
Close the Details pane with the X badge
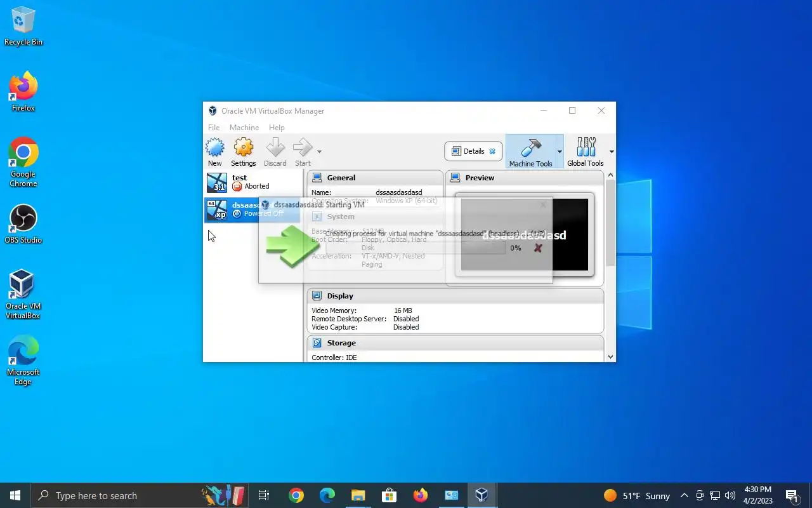click(x=492, y=151)
